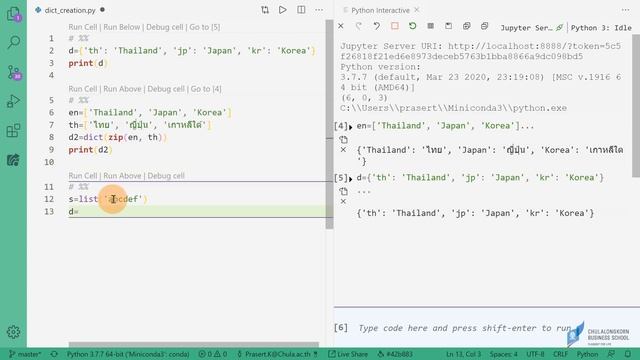Open editor more actions ellipsis
The width and height of the screenshot is (640, 360).
click(319, 10)
